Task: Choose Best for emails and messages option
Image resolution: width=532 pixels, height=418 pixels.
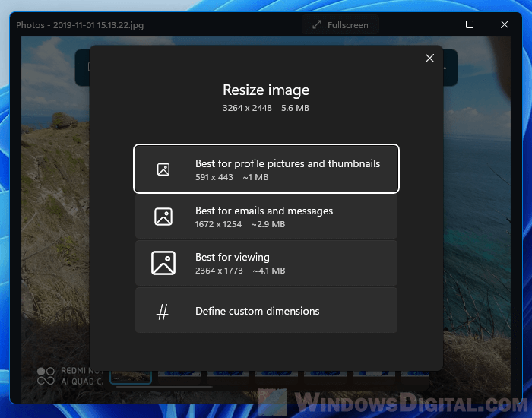Action: (x=266, y=217)
